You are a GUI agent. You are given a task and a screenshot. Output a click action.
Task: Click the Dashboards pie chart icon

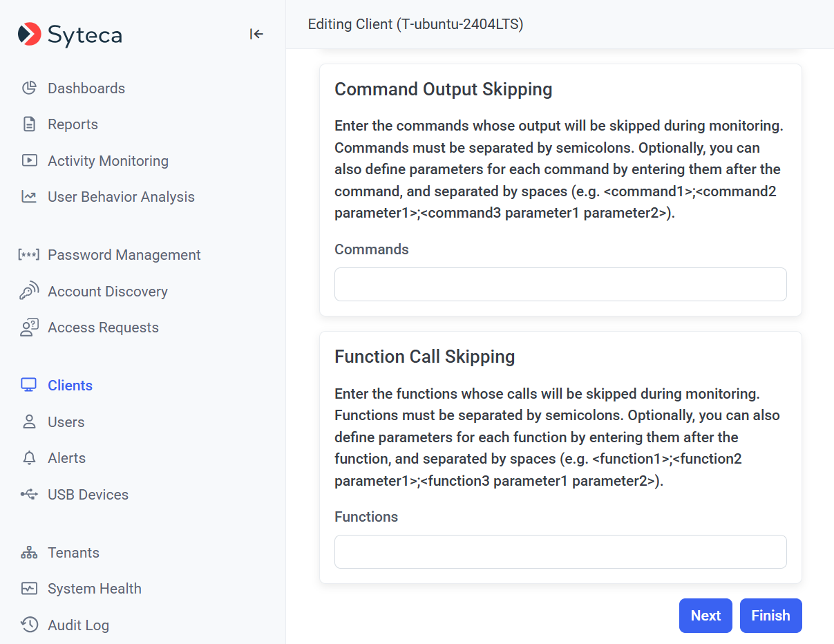coord(29,88)
